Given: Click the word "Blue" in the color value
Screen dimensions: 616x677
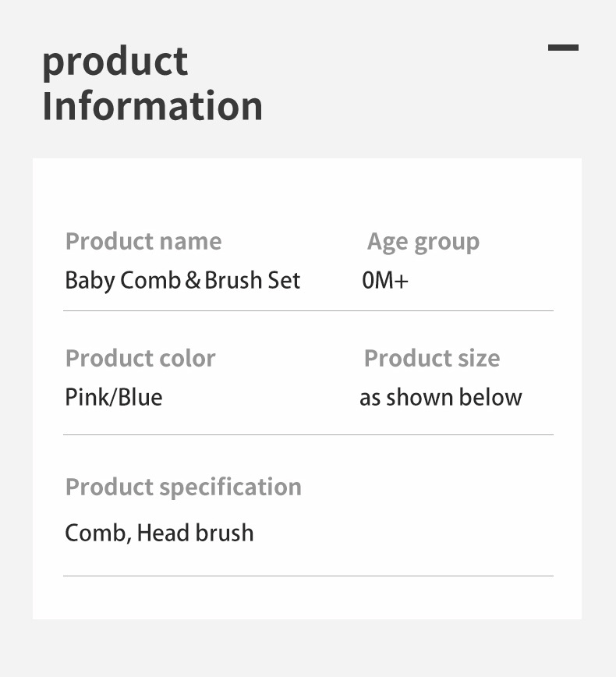Looking at the screenshot, I should point(141,397).
